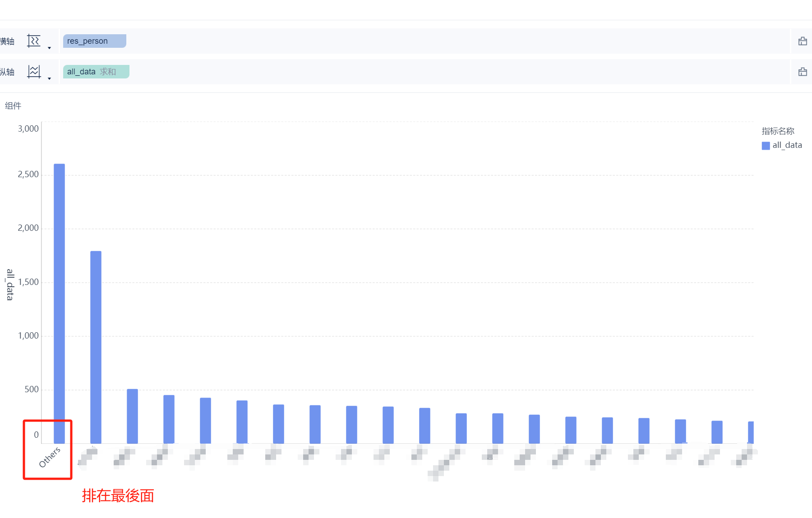This screenshot has height=518, width=812.
Task: Click the Others axis label
Action: pos(49,457)
